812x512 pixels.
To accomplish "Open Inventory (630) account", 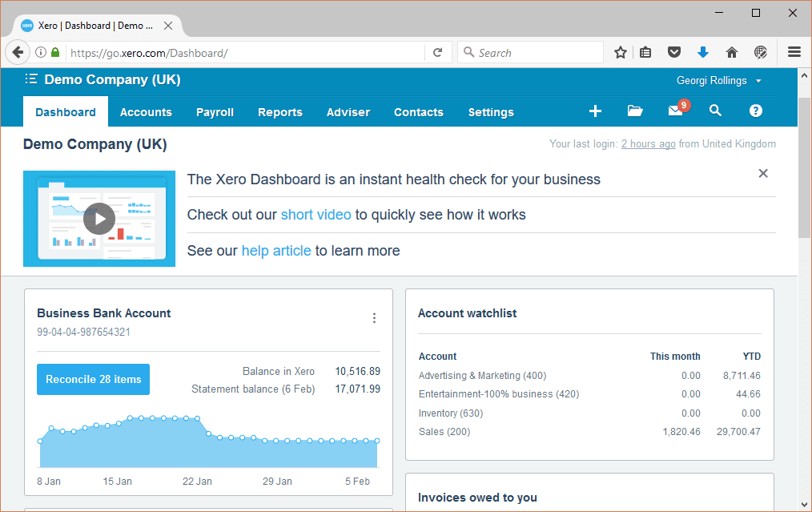I will [x=451, y=413].
